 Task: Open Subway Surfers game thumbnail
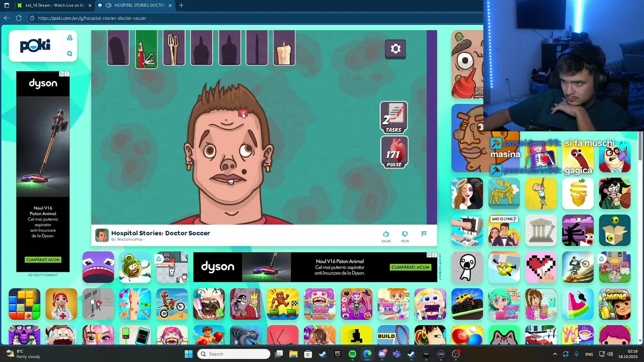point(615,304)
